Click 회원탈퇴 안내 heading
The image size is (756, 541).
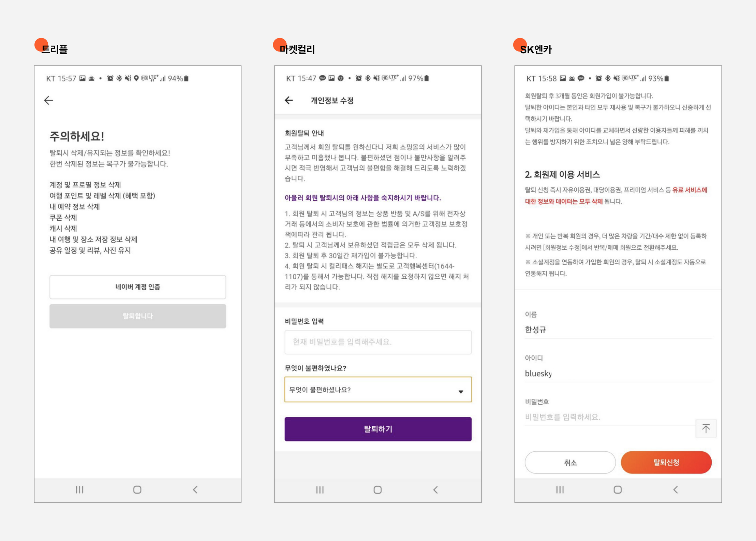304,133
